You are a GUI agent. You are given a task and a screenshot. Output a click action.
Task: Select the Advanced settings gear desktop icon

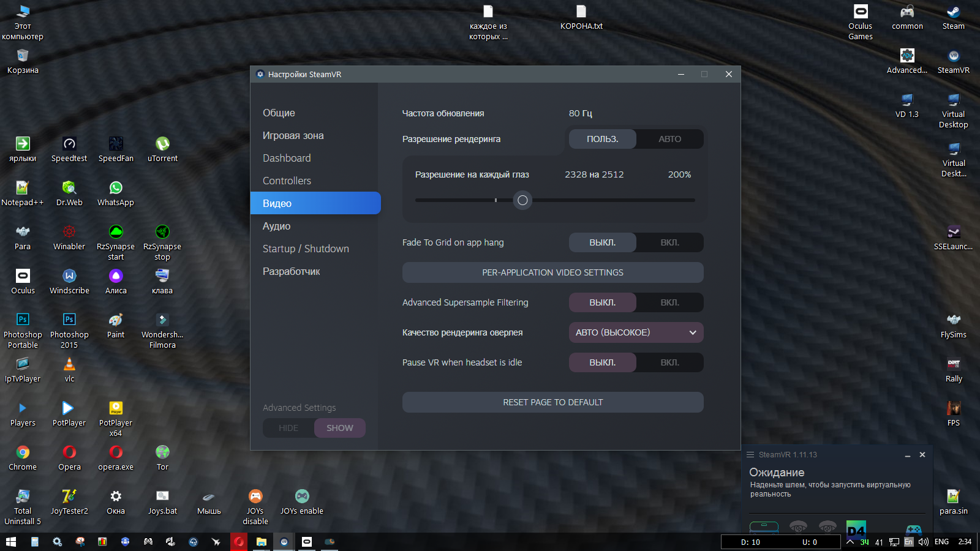pos(907,61)
